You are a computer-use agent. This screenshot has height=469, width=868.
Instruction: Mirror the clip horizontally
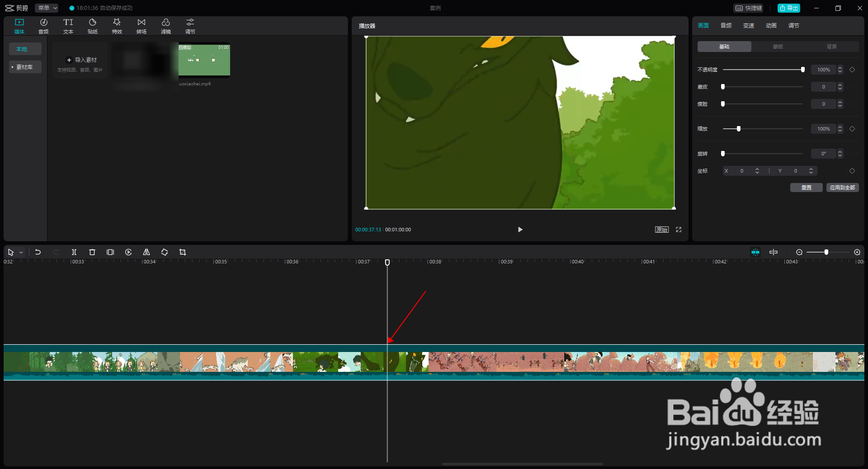pyautogui.click(x=146, y=252)
